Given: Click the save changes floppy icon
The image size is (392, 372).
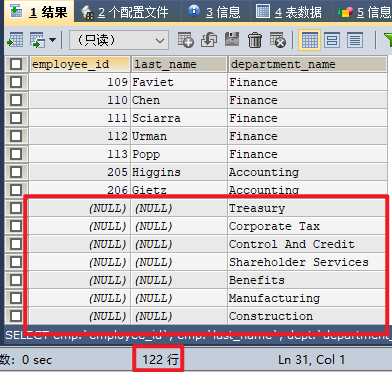Looking at the screenshot, I should coord(232,40).
